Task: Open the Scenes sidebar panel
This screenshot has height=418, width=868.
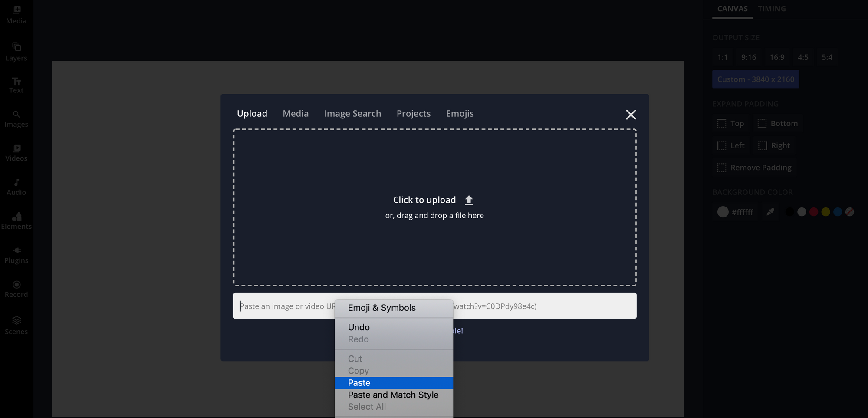Action: [x=16, y=326]
